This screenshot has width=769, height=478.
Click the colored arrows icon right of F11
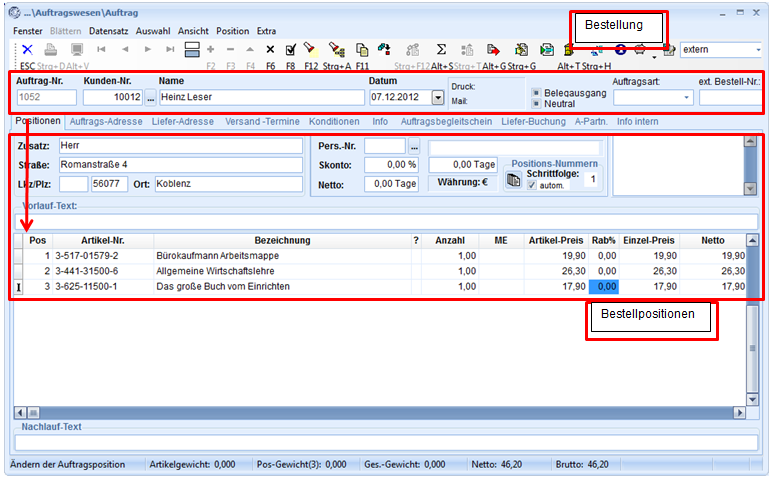(384, 49)
